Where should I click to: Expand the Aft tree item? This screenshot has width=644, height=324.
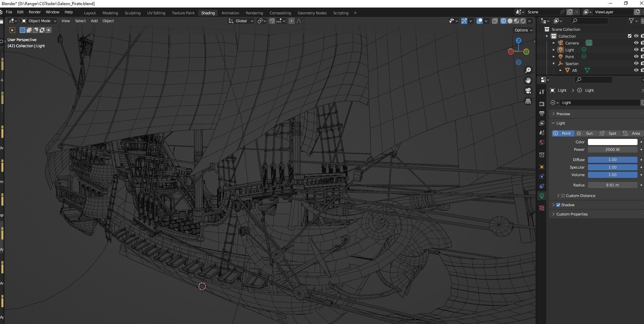(x=561, y=70)
